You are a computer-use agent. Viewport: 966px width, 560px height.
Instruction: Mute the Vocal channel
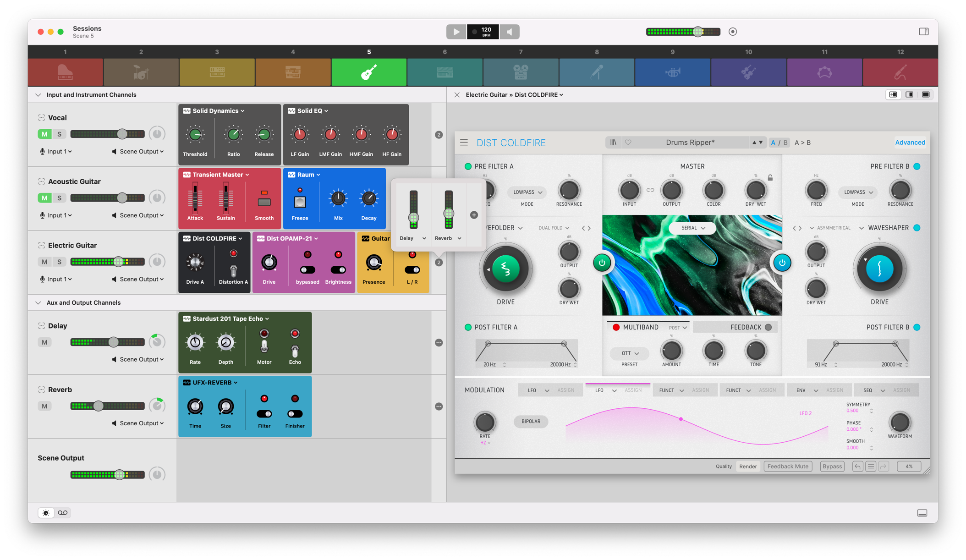(x=44, y=134)
